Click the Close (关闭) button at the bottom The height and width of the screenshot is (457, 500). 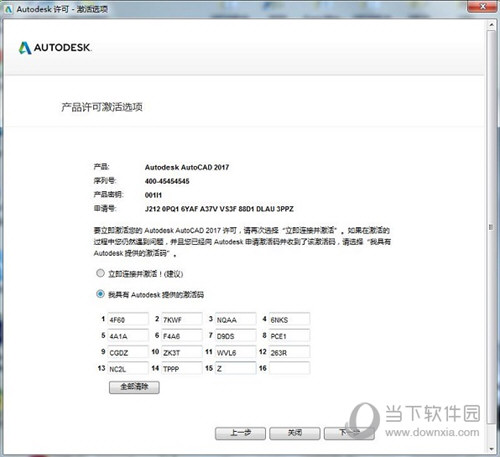tap(295, 433)
